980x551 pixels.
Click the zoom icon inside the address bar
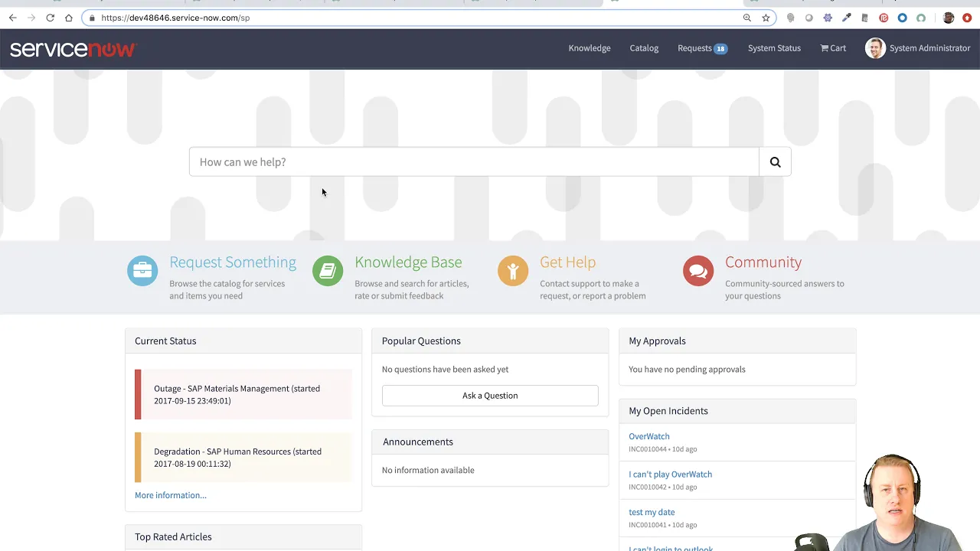[747, 18]
